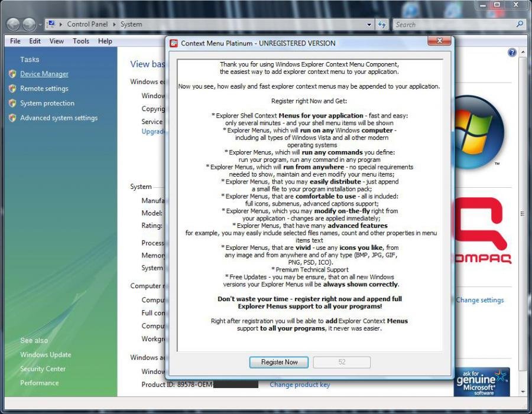The height and width of the screenshot is (414, 532).
Task: Click the 'See also' heading
Action: tap(34, 340)
